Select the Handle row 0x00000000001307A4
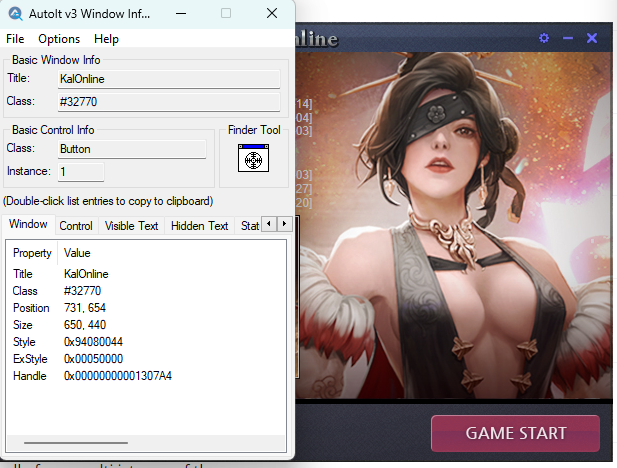Image resolution: width=617 pixels, height=468 pixels. [146, 376]
